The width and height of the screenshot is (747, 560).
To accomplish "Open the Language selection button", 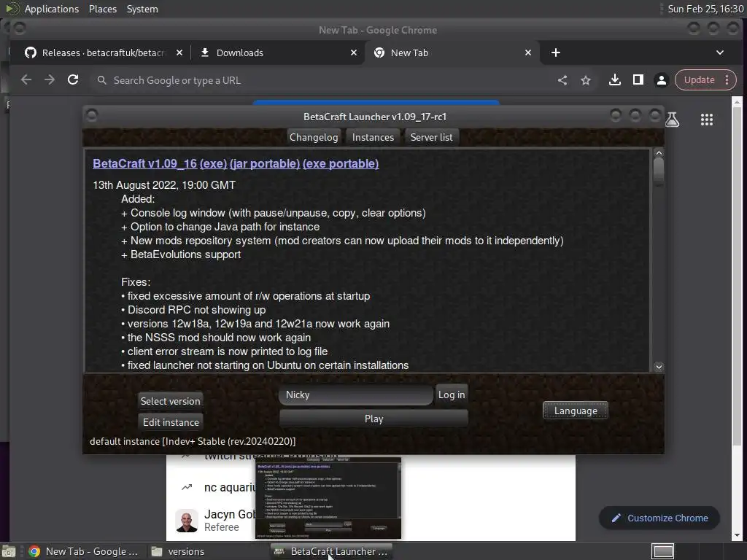I will tap(575, 411).
